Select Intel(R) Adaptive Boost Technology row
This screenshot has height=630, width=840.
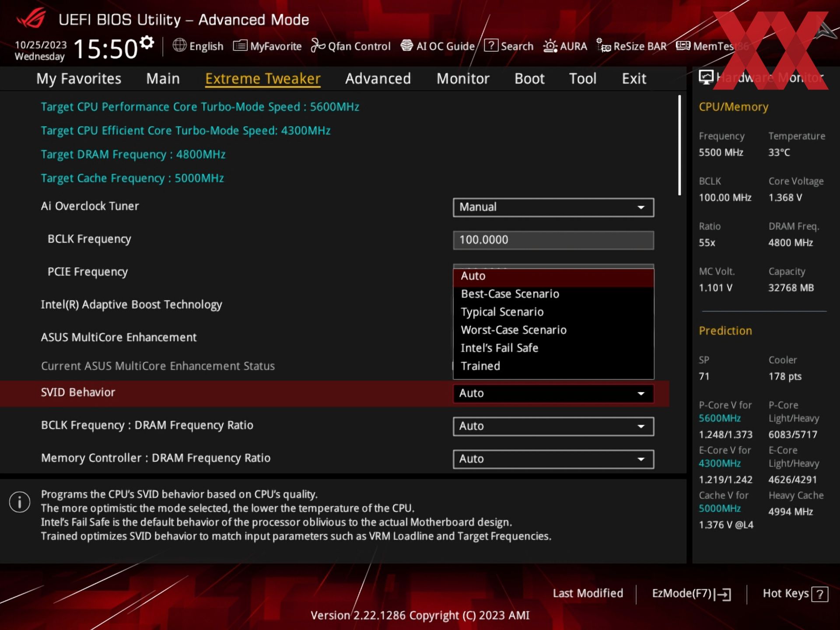(131, 305)
